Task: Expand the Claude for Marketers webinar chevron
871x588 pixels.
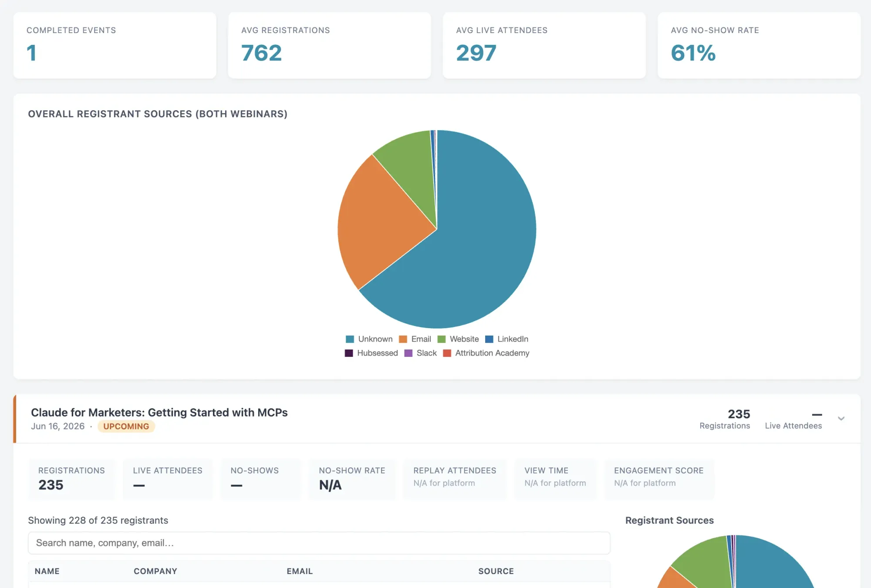Action: click(841, 418)
